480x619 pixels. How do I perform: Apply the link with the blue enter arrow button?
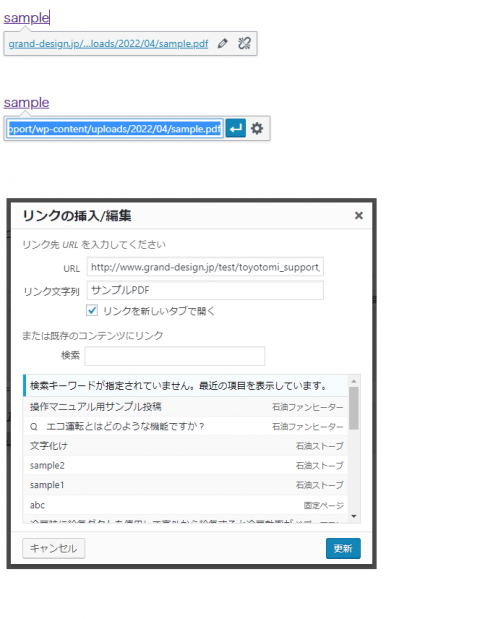pyautogui.click(x=236, y=128)
